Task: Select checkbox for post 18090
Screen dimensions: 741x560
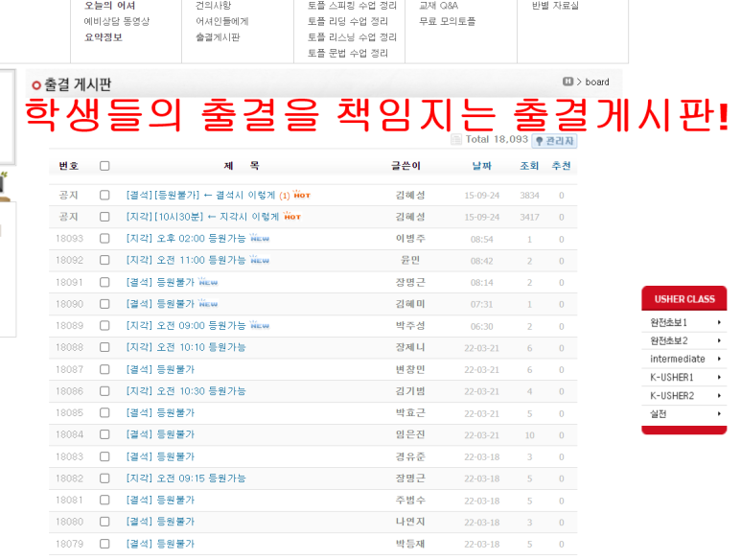Action: [104, 304]
